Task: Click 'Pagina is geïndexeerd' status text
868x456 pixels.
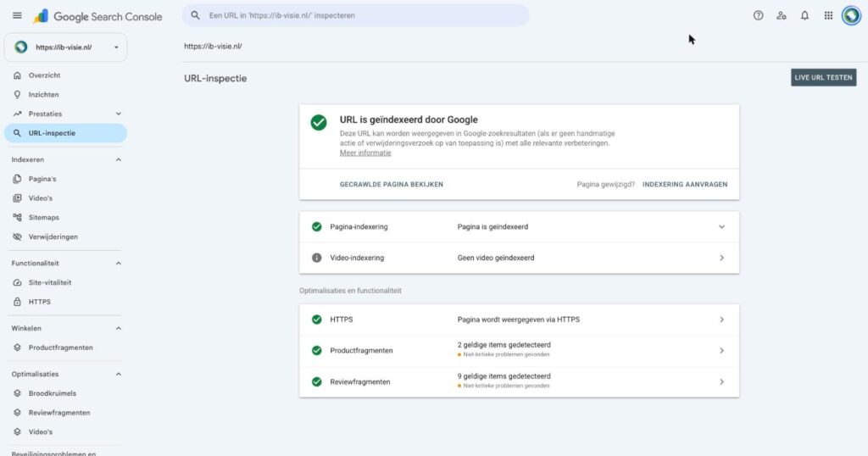Action: pos(492,227)
